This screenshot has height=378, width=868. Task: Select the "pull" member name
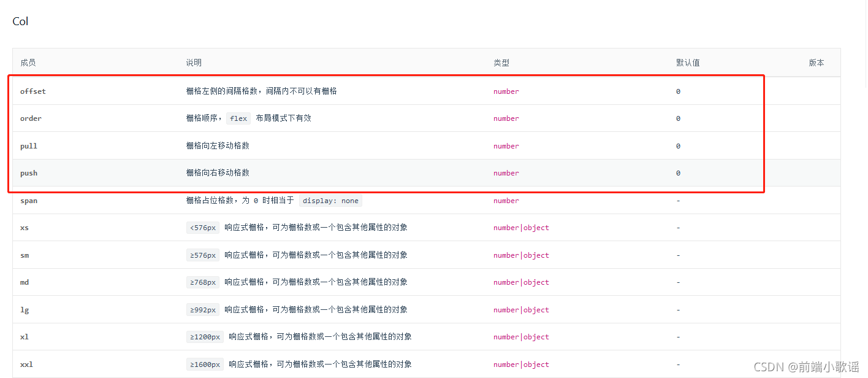(28, 145)
